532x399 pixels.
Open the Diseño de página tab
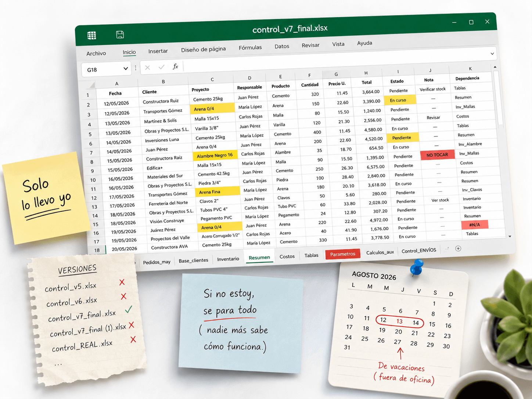[x=203, y=49]
